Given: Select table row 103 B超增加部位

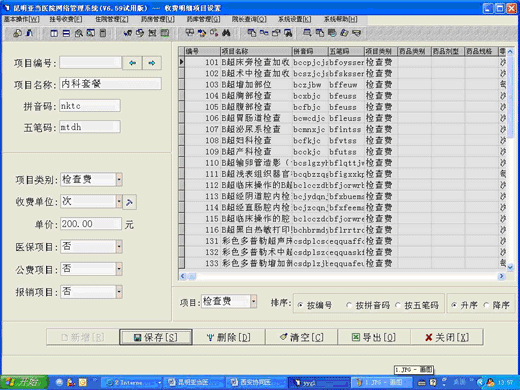Looking at the screenshot, I should pyautogui.click(x=341, y=84).
